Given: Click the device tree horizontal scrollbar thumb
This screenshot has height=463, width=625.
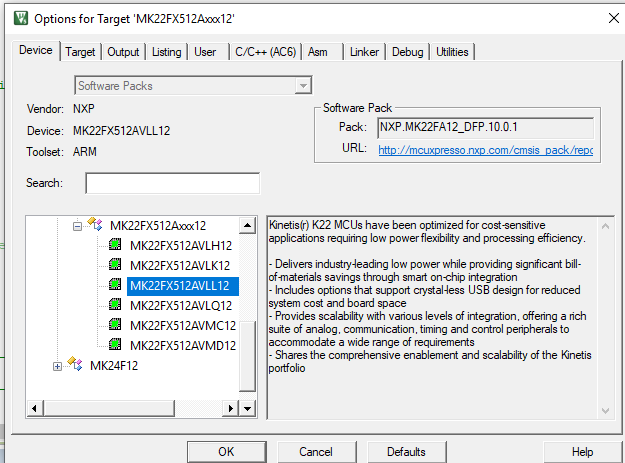Looking at the screenshot, I should 109,408.
